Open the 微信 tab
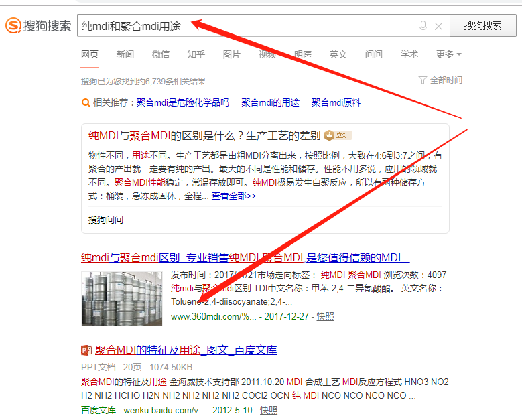522x420 pixels. (161, 54)
